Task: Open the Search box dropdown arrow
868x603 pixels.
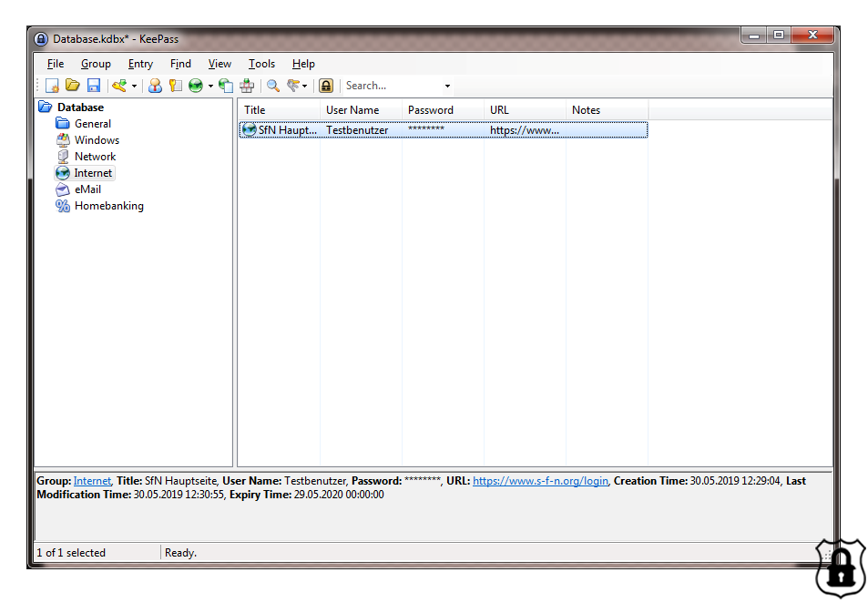Action: [447, 86]
